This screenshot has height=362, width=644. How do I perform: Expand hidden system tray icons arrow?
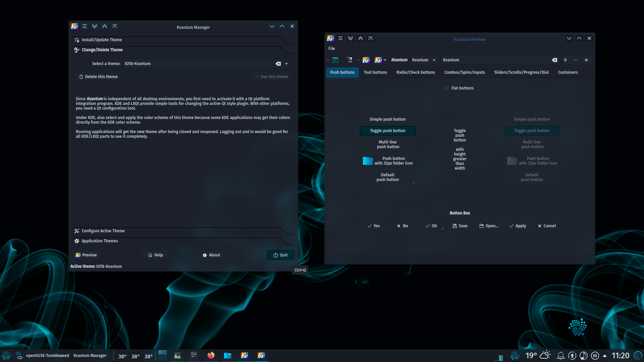pyautogui.click(x=605, y=356)
